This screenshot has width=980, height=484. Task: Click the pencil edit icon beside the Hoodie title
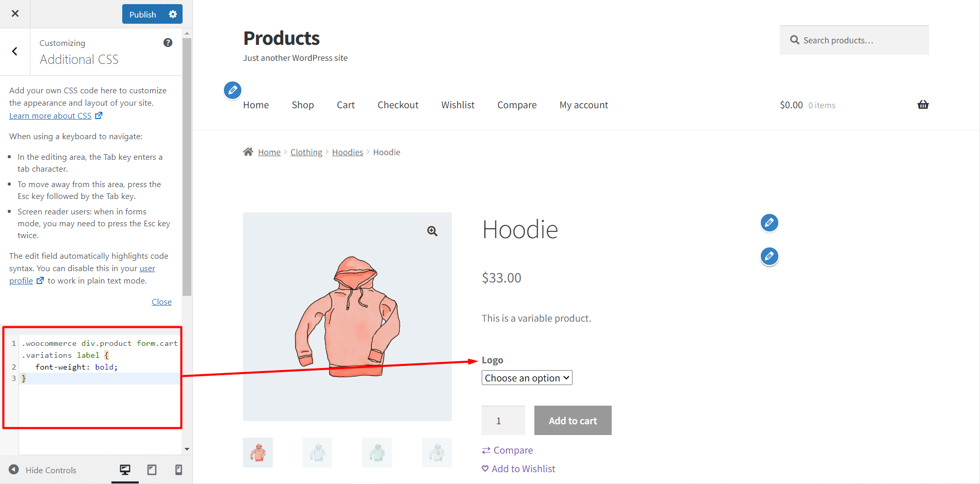769,223
